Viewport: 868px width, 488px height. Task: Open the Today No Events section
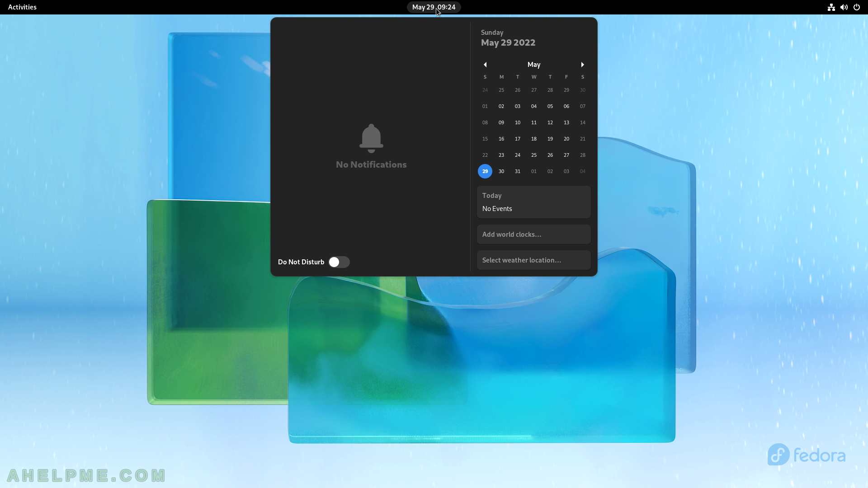point(534,202)
